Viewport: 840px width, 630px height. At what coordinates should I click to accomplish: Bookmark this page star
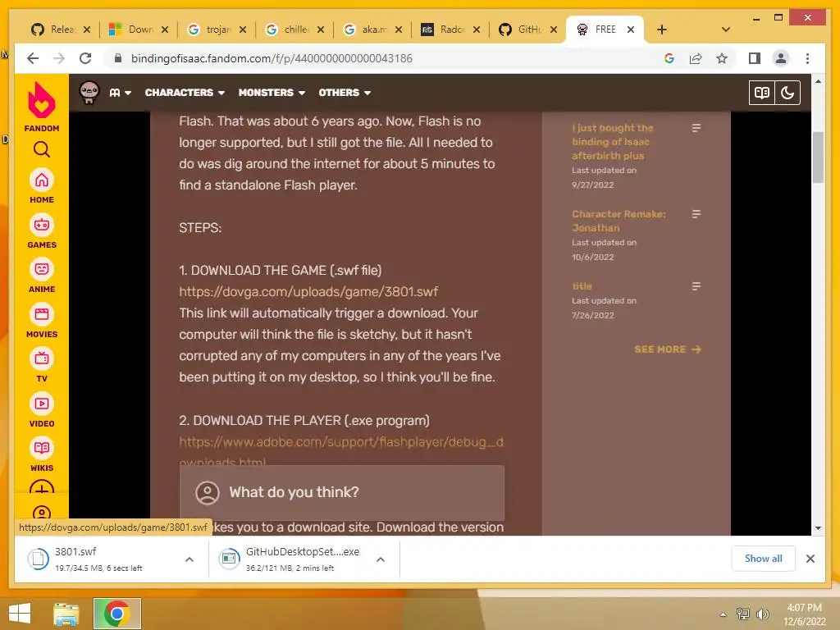[722, 58]
